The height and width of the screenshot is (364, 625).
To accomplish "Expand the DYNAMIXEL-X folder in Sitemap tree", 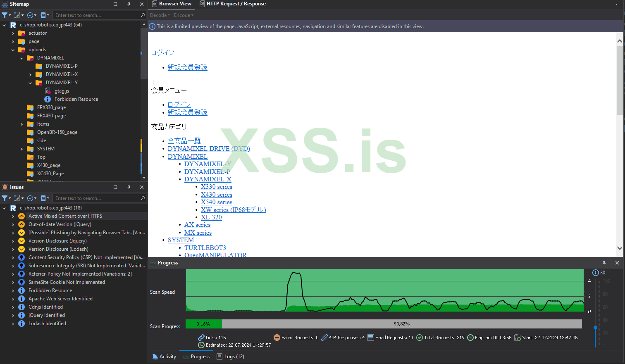I will (x=30, y=75).
